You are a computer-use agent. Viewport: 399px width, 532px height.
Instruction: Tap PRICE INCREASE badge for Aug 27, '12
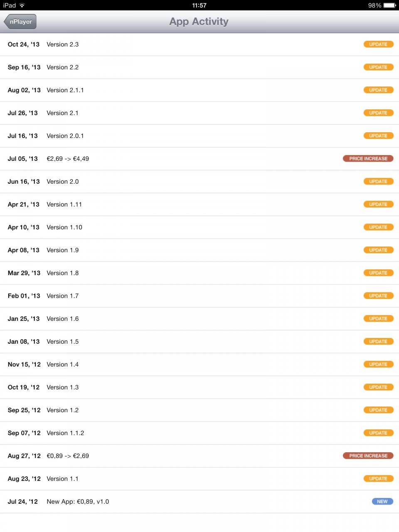(x=368, y=456)
